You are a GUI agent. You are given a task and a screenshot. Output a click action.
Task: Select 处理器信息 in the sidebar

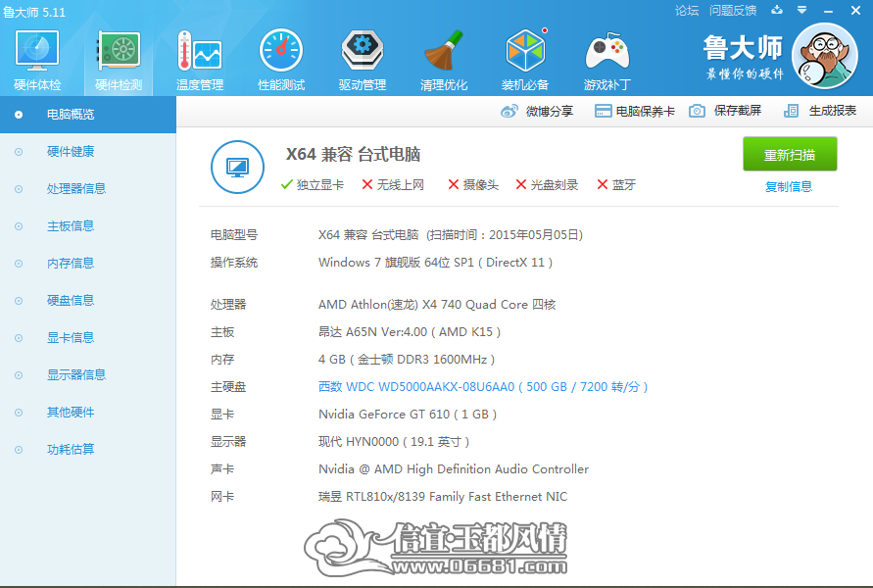(x=88, y=189)
